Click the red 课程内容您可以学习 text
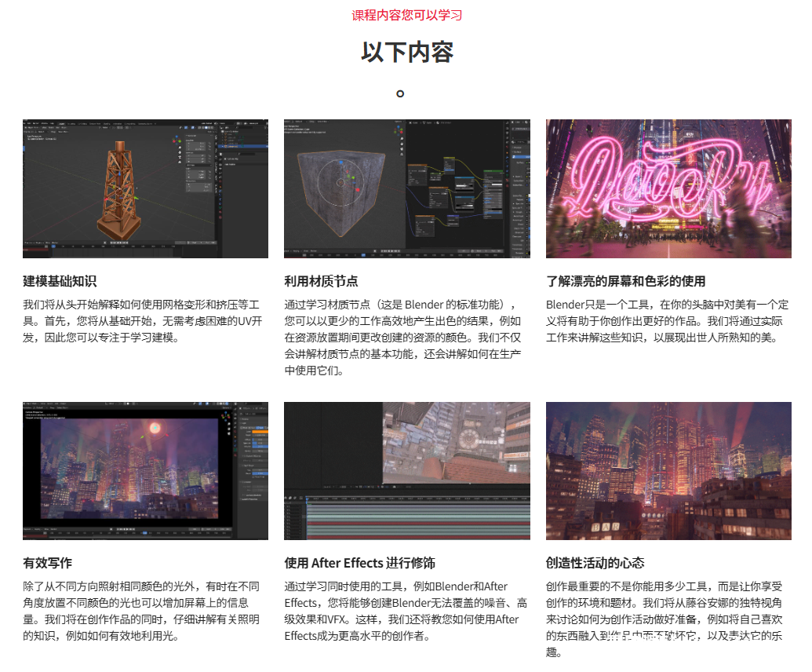The height and width of the screenshot is (672, 812). (406, 15)
